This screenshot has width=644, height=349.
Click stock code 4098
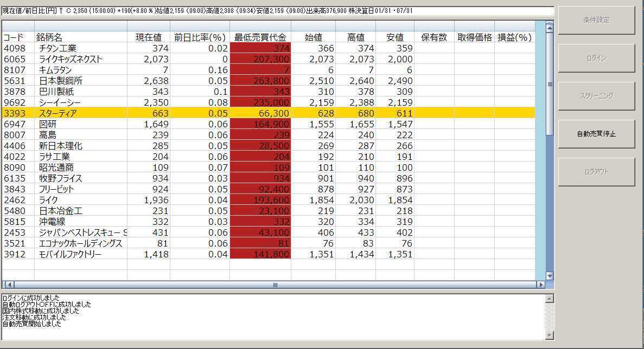(x=14, y=48)
